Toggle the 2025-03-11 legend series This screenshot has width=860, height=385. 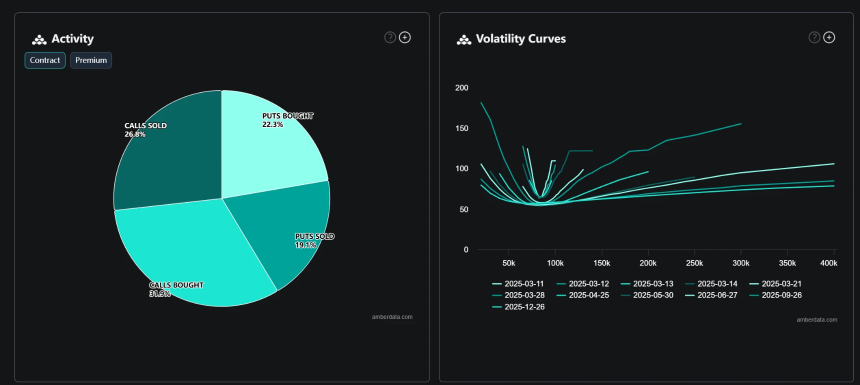pyautogui.click(x=518, y=284)
